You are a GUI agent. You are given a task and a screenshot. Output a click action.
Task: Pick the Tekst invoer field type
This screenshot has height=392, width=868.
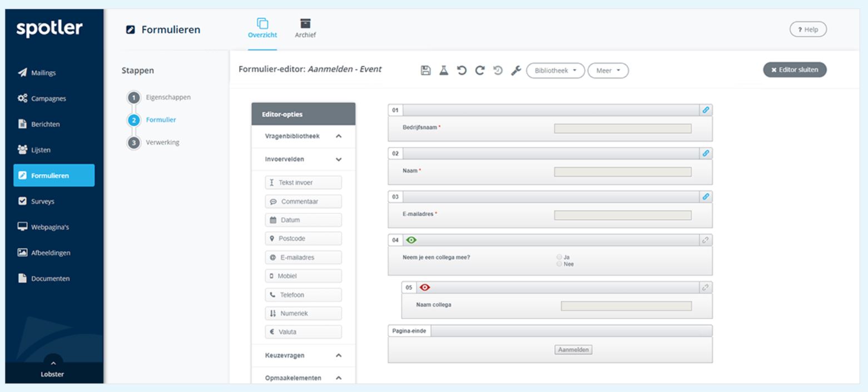click(x=303, y=183)
